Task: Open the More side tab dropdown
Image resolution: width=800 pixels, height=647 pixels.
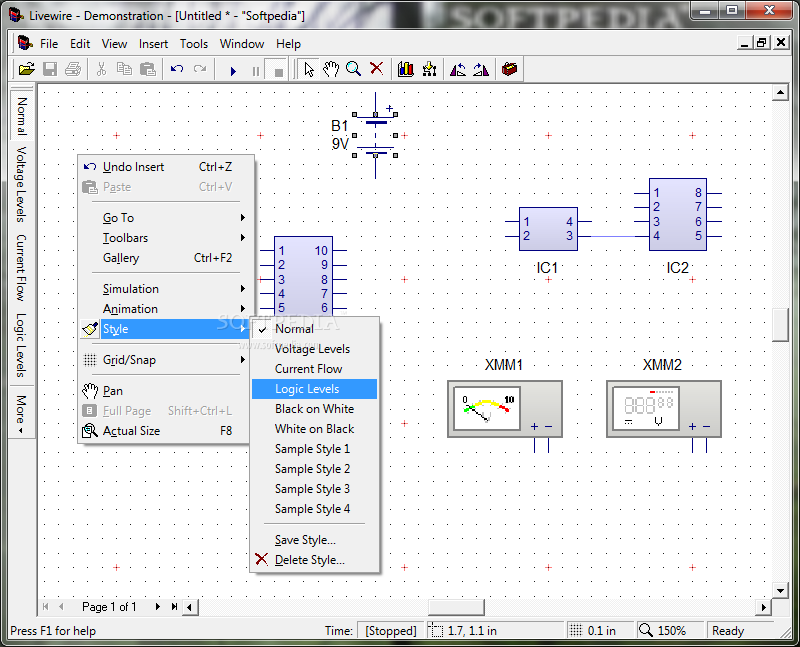Action: coord(21,413)
